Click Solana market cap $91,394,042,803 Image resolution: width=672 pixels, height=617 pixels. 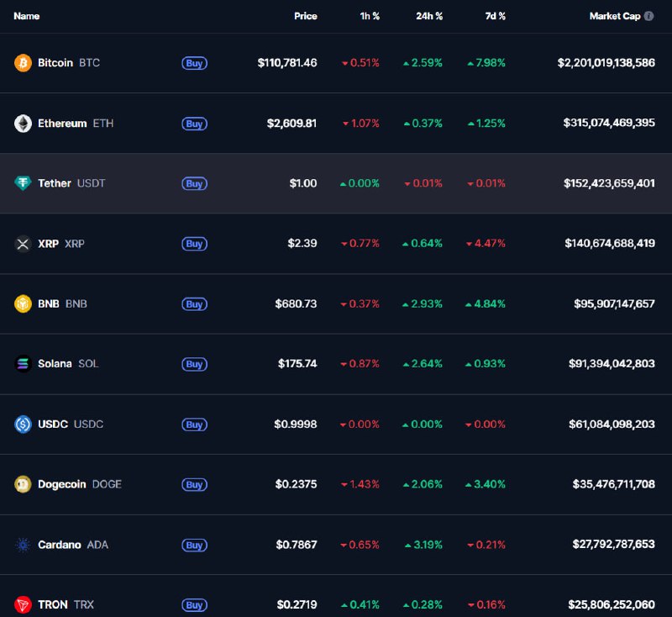pos(612,364)
